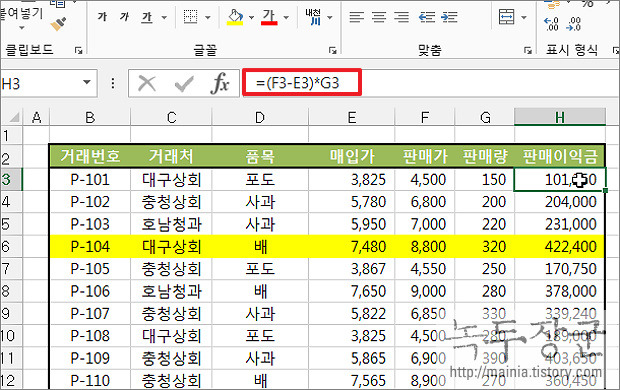Toggle bold formatting button
This screenshot has width=620, height=390.
[x=102, y=17]
